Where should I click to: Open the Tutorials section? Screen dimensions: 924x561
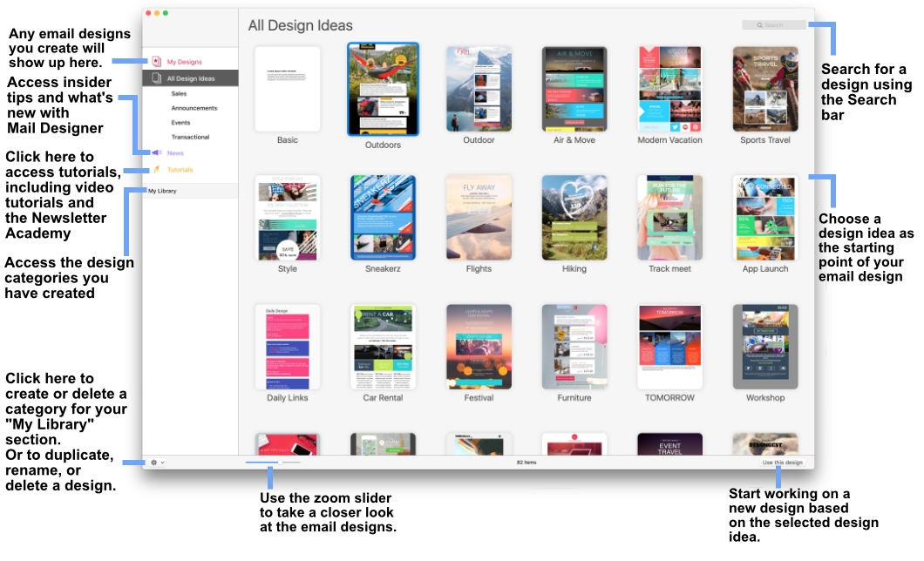click(x=180, y=170)
